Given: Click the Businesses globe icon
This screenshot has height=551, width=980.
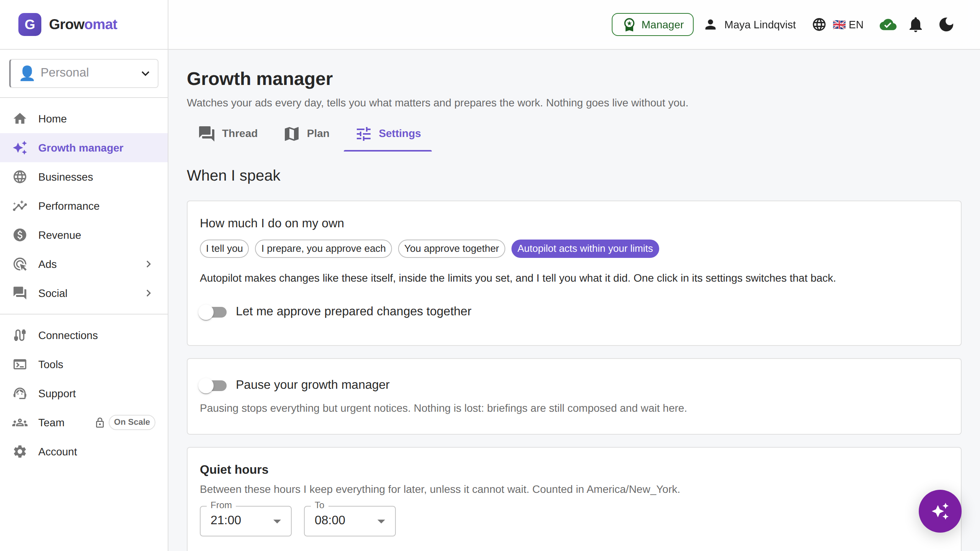Looking at the screenshot, I should click(20, 177).
